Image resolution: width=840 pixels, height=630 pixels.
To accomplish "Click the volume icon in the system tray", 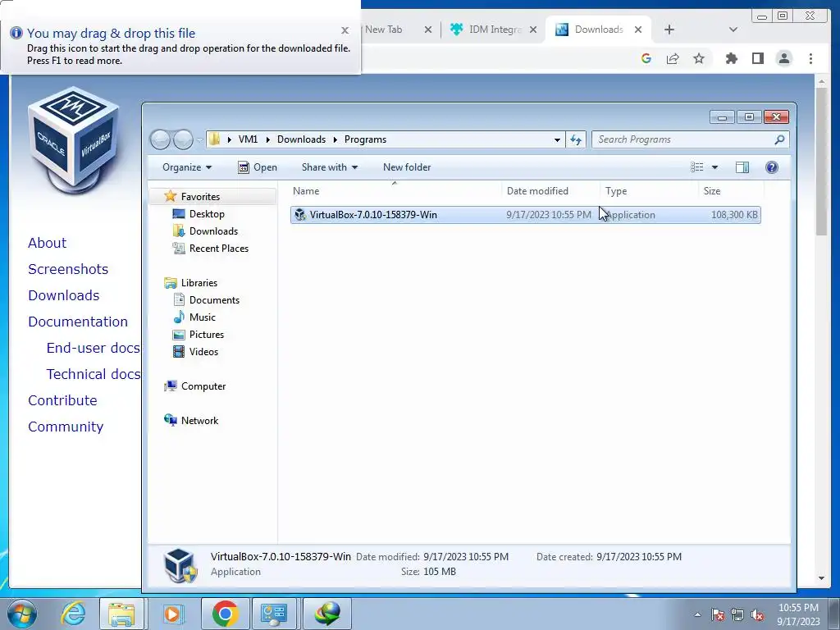I will tap(757, 614).
